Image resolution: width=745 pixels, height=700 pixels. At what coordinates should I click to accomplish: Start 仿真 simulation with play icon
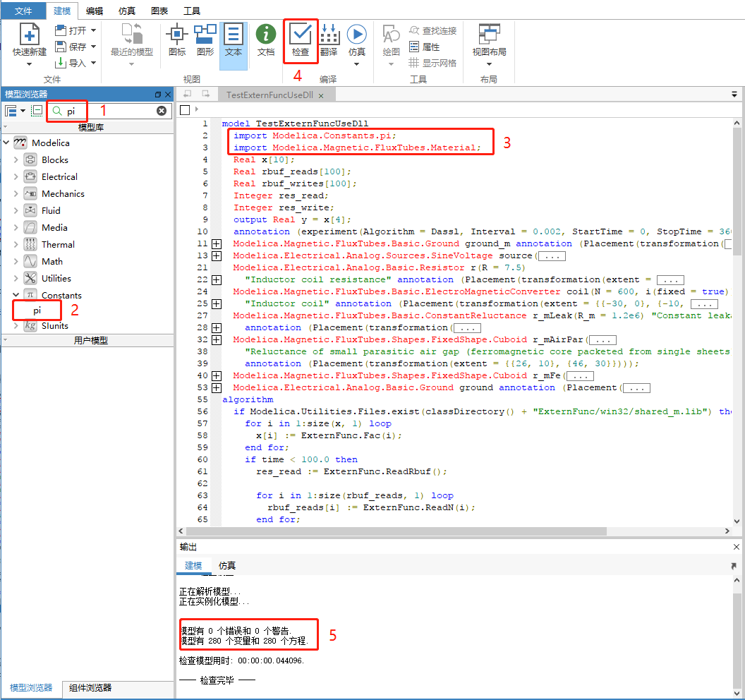[357, 34]
